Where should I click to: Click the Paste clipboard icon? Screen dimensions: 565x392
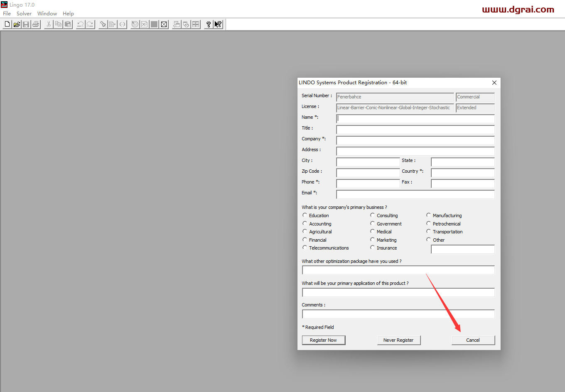(x=68, y=24)
